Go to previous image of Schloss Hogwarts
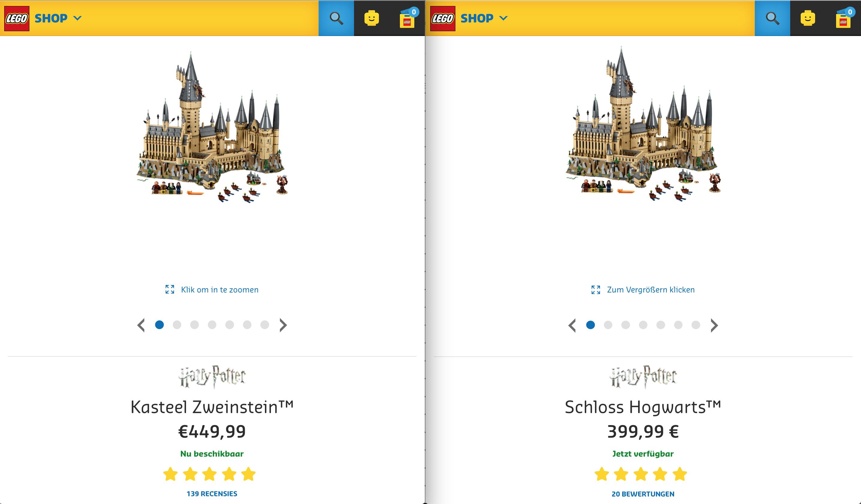The height and width of the screenshot is (504, 861). [572, 325]
